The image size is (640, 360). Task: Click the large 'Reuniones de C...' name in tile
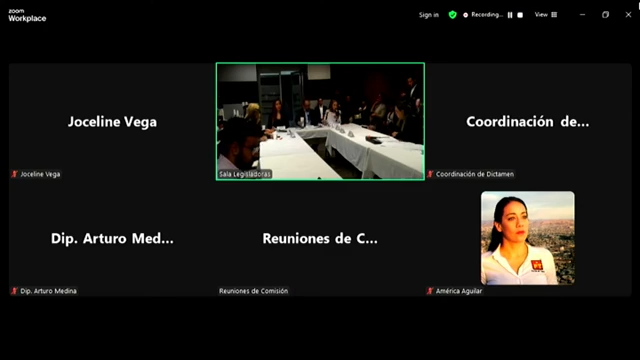320,238
